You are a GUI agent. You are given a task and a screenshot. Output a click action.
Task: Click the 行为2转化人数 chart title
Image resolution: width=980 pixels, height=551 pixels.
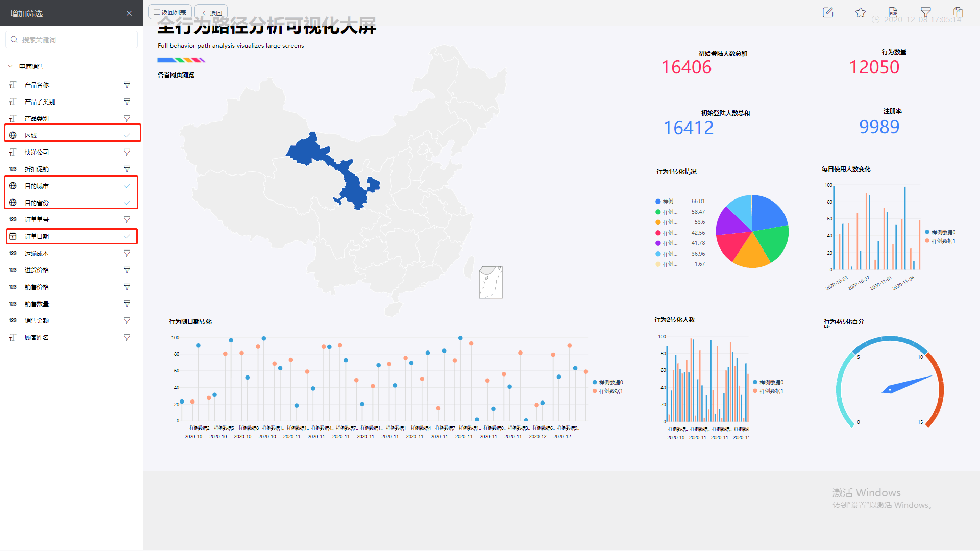(x=675, y=320)
